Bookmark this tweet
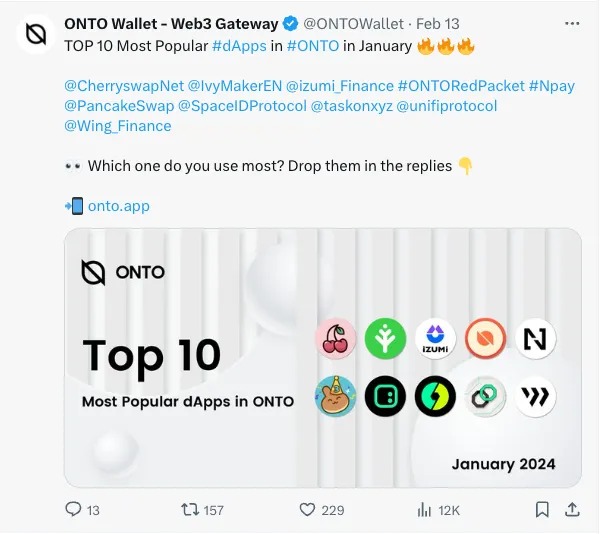Screen dimensions: 609x534 pyautogui.click(x=541, y=510)
